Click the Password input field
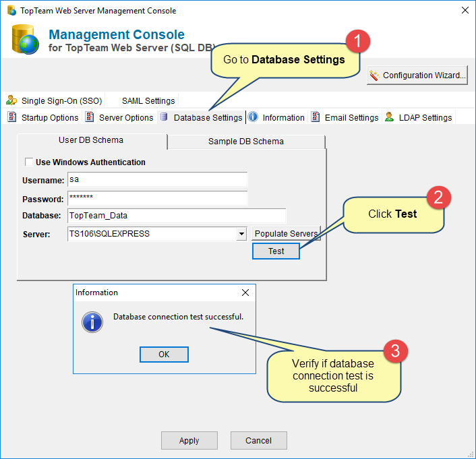 pos(157,198)
